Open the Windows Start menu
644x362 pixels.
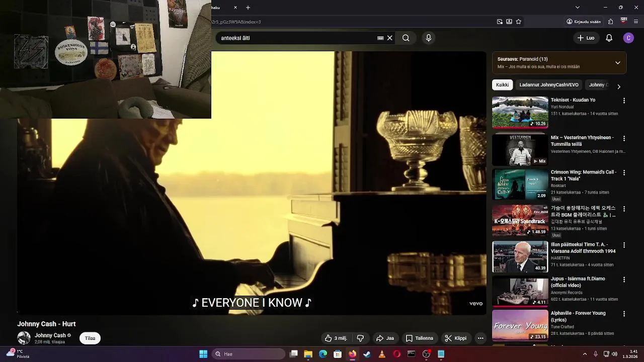203,354
